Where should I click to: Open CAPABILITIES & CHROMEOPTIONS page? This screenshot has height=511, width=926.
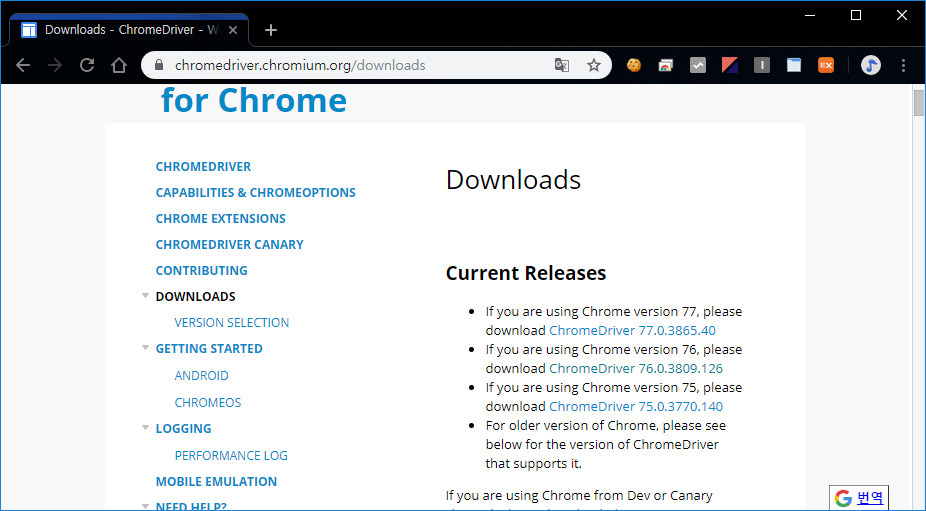coord(256,193)
